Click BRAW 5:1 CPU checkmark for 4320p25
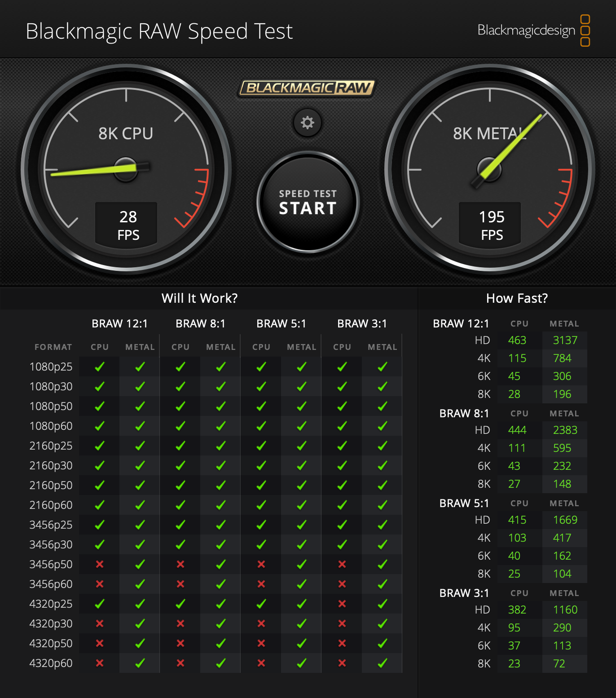The width and height of the screenshot is (616, 698). point(261,604)
